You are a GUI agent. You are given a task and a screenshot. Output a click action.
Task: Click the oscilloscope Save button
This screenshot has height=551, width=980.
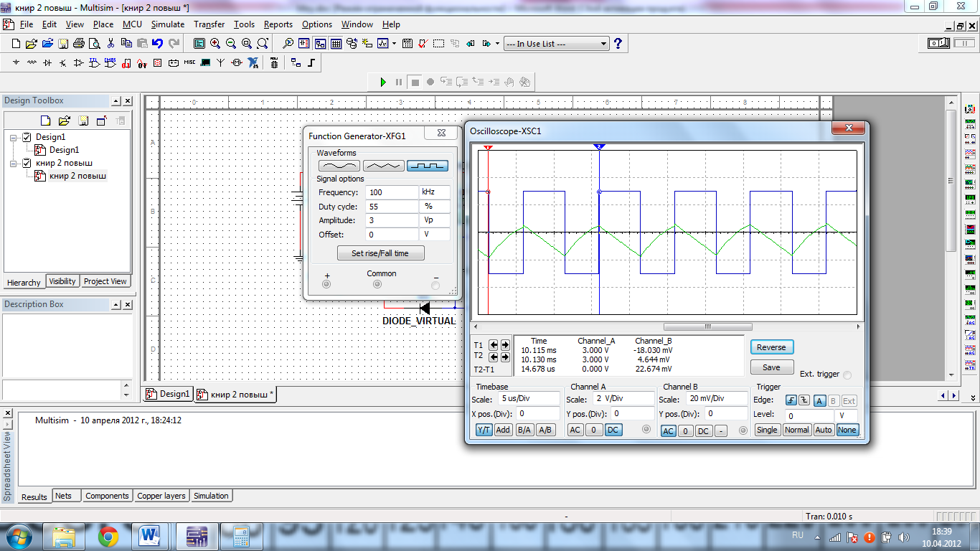[772, 367]
